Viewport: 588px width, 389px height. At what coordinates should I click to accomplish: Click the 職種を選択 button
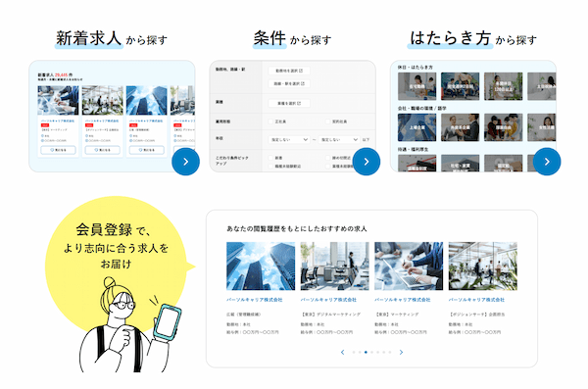pyautogui.click(x=289, y=103)
